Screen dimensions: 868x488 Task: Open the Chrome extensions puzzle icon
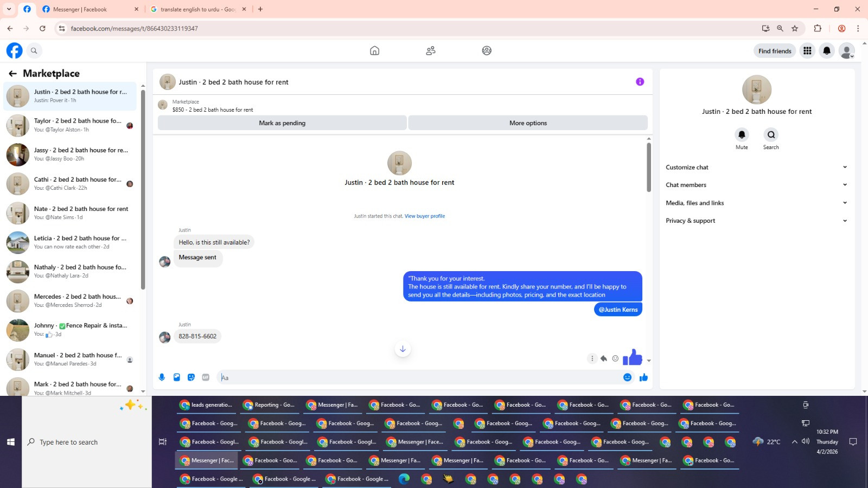818,28
